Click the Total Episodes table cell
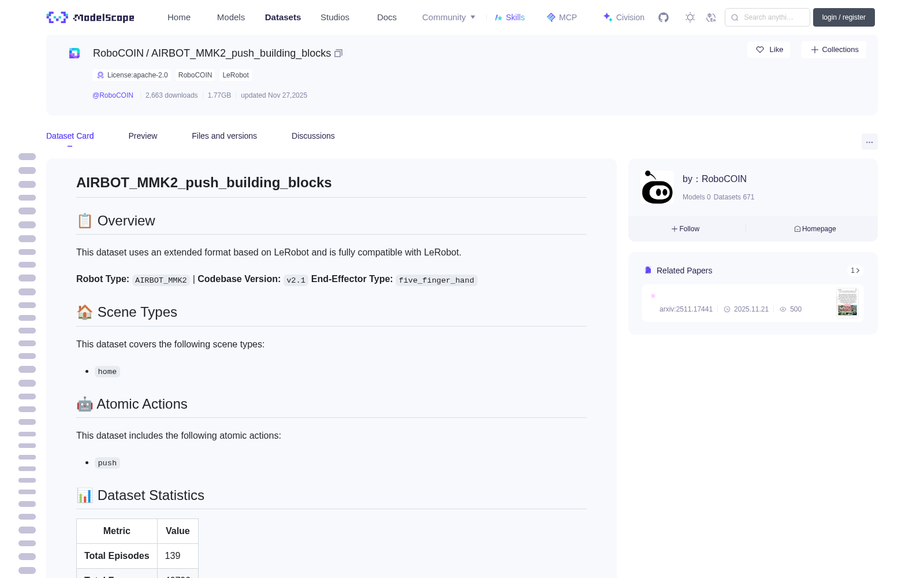Viewport: 924px width, 578px height. pos(117,556)
